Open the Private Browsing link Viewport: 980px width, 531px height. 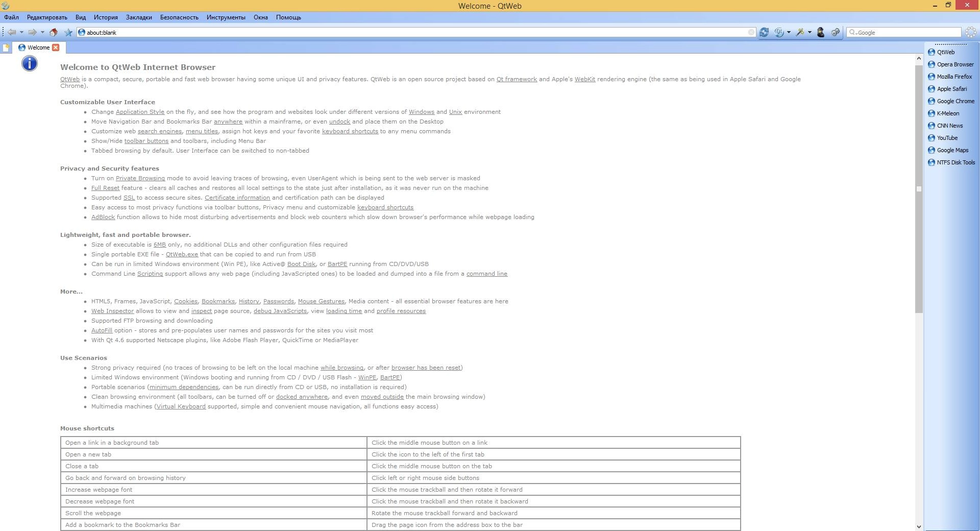tap(140, 178)
